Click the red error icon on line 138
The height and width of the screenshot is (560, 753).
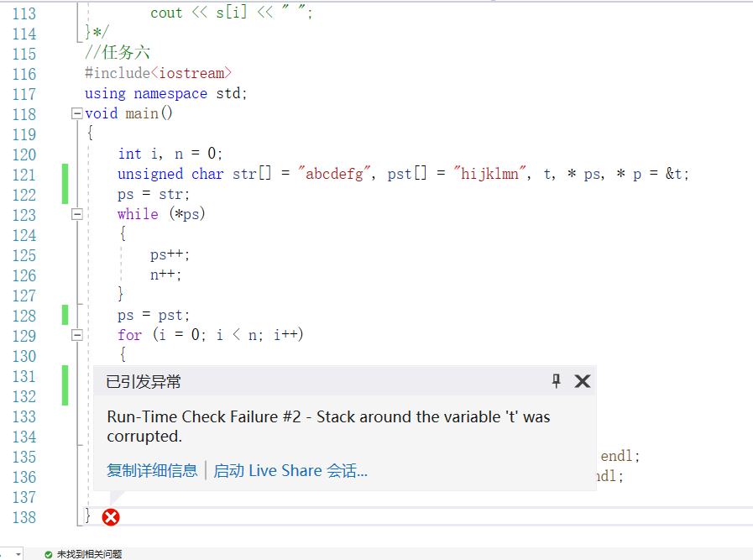coord(111,517)
